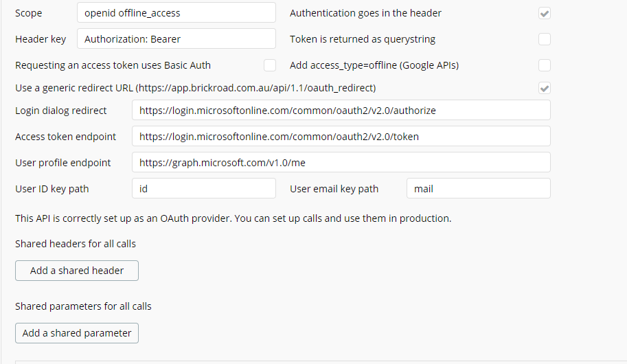627x364 pixels.
Task: Click the Scope label text
Action: tap(29, 13)
